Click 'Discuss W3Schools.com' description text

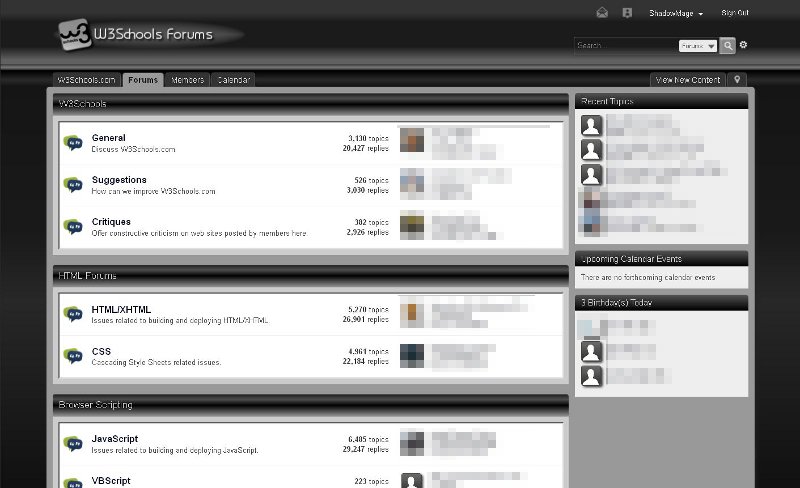pyautogui.click(x=134, y=149)
